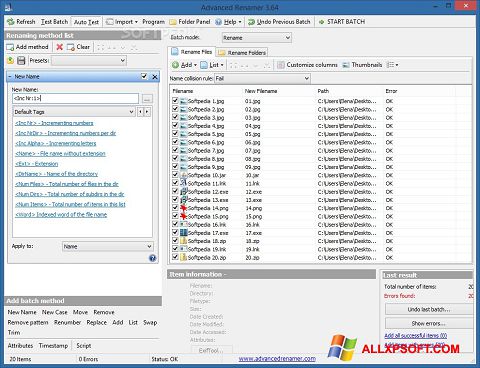Toggle the New Name method checkbox
Screen dimensions: 480x368
click(144, 76)
